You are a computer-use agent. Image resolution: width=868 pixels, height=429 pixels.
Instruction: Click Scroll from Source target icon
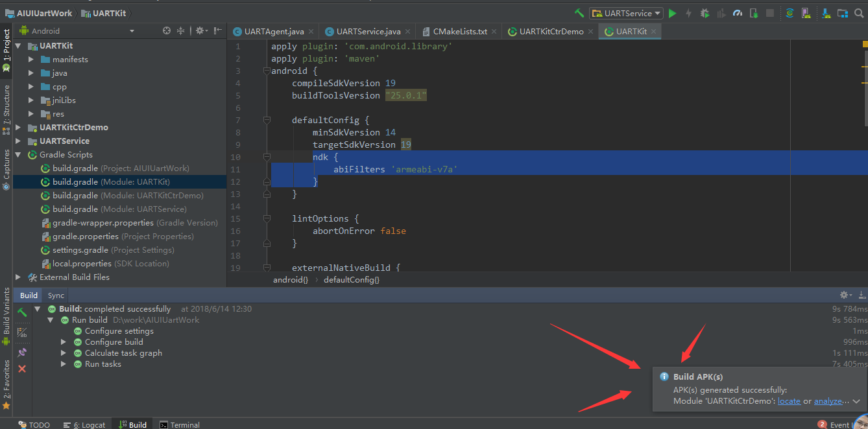[x=167, y=30]
